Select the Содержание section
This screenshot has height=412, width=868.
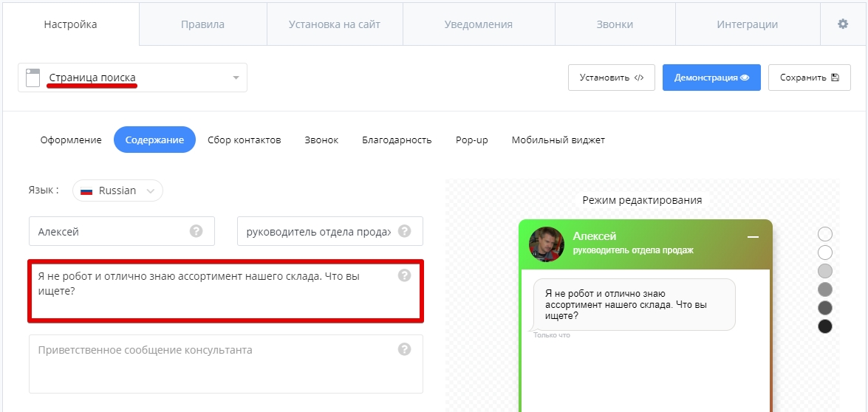(x=154, y=140)
